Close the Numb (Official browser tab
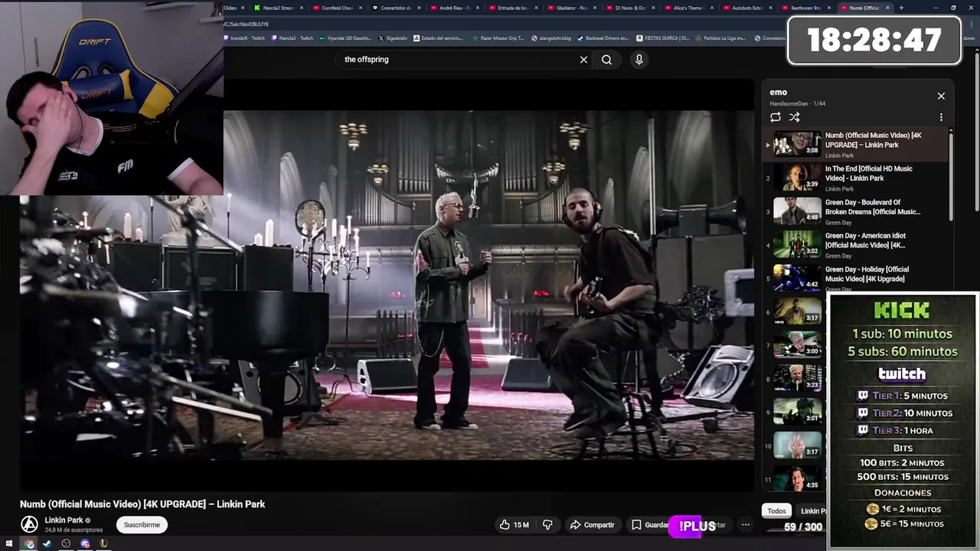This screenshot has width=980, height=551. click(x=888, y=8)
